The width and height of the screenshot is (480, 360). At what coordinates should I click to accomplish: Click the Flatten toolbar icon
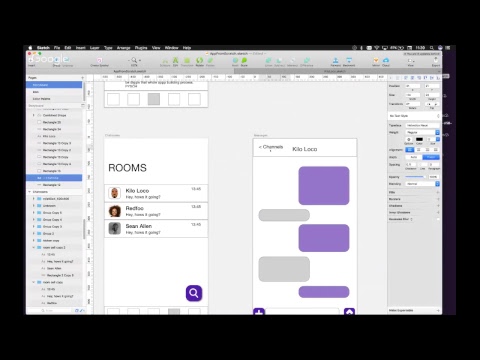210,60
